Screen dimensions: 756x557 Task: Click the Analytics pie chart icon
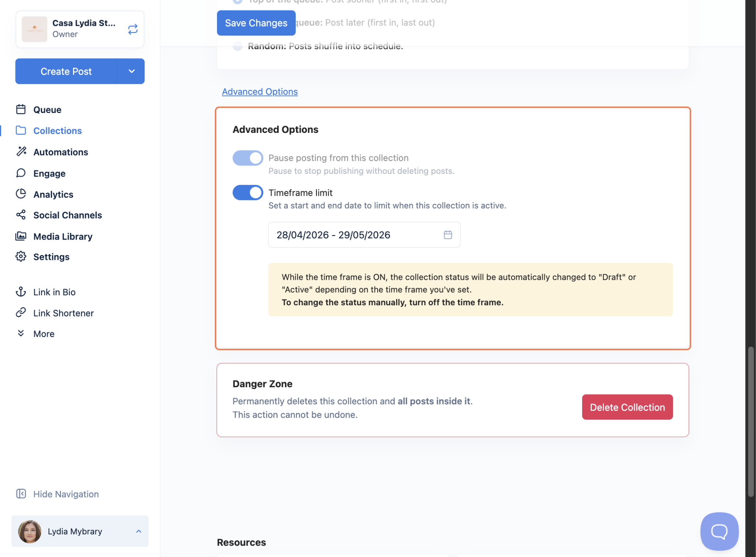[x=21, y=194]
